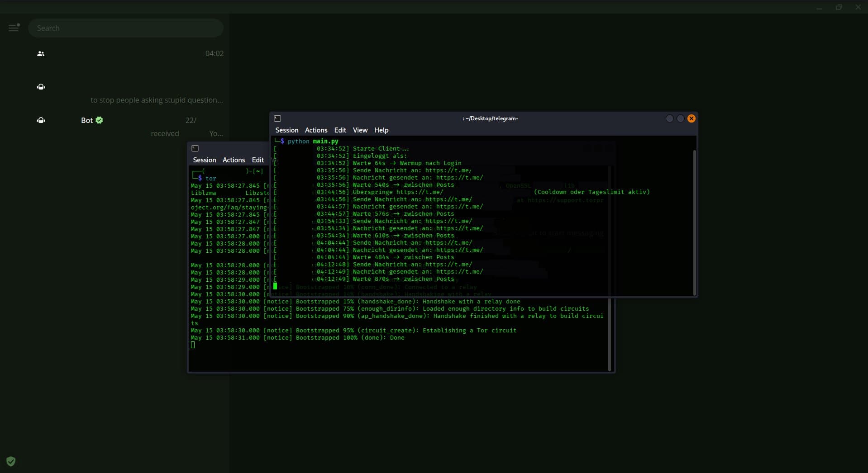This screenshot has height=473, width=868.
Task: Click the tor terminal's vertical scrollbar
Action: 610,335
